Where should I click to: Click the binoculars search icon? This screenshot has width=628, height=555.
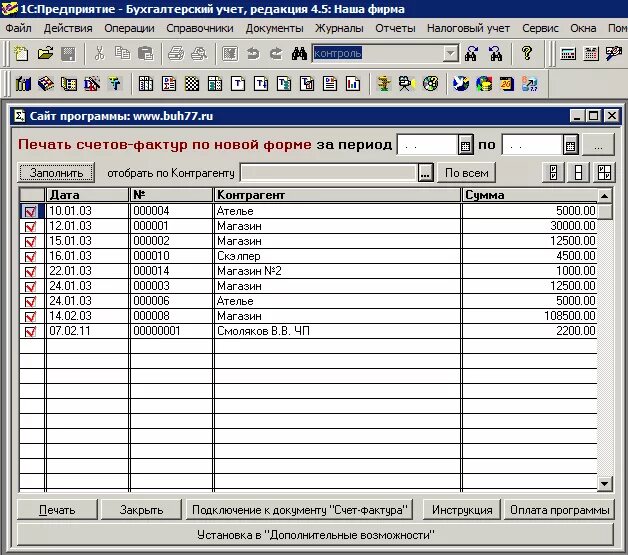pyautogui.click(x=299, y=53)
